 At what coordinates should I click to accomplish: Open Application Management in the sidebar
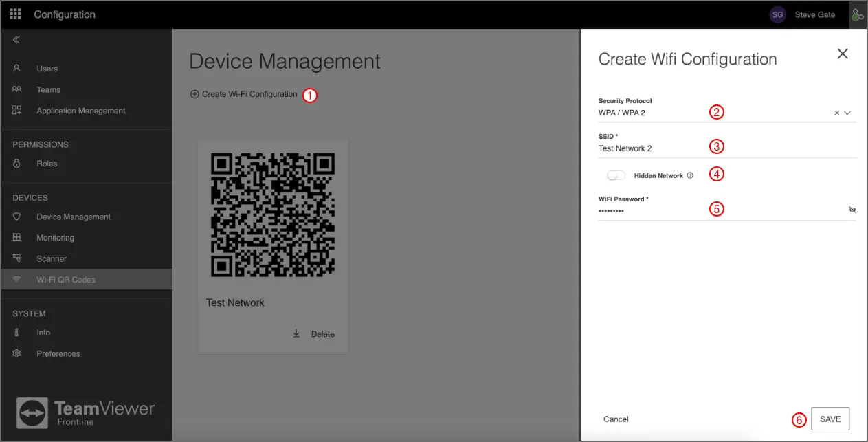(x=81, y=111)
